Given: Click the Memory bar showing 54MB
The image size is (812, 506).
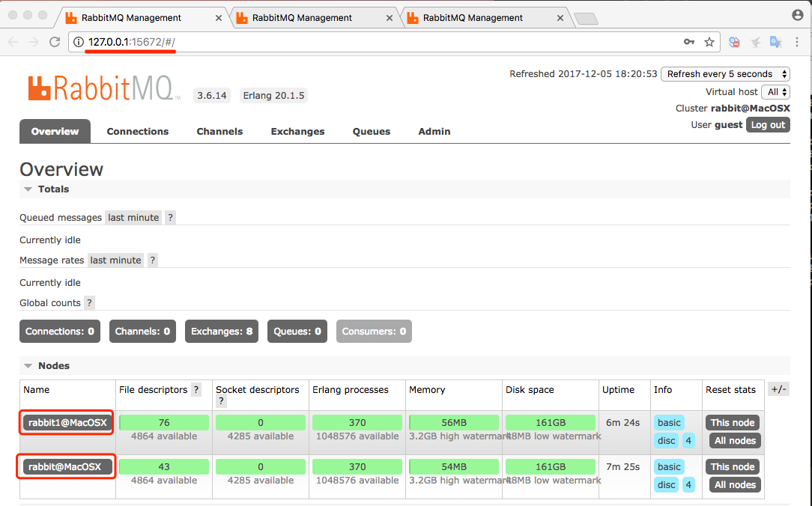Looking at the screenshot, I should tap(454, 466).
